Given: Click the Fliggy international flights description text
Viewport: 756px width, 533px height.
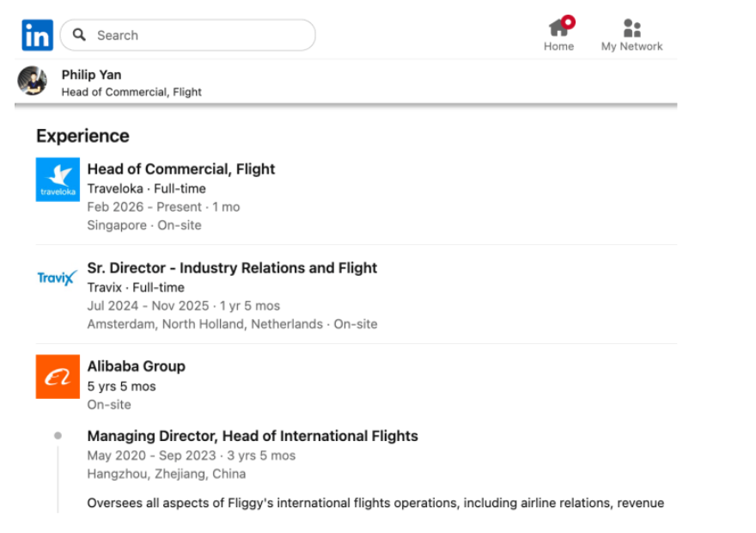Looking at the screenshot, I should 375,503.
